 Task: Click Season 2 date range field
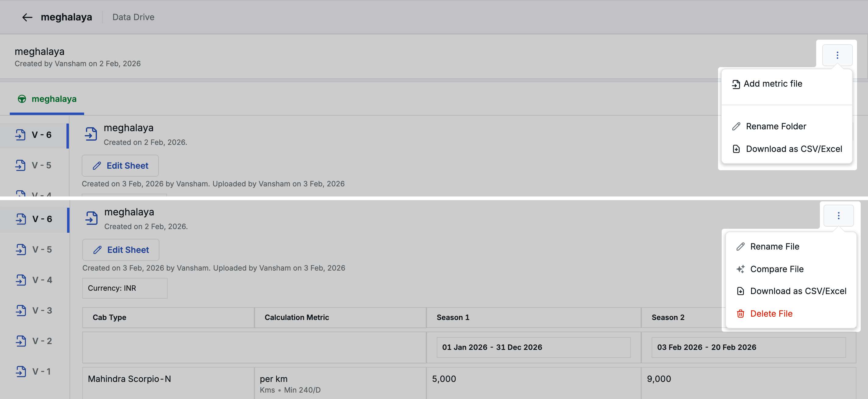coord(748,347)
